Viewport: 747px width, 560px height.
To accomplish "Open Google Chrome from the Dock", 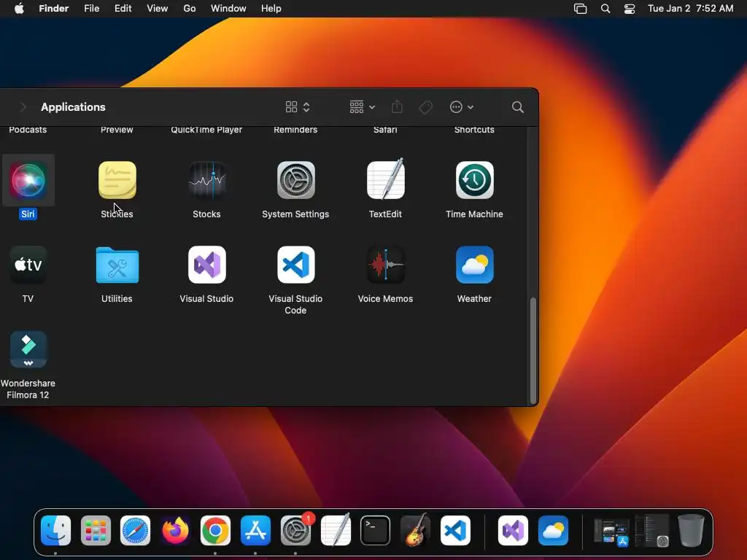I will tap(215, 531).
